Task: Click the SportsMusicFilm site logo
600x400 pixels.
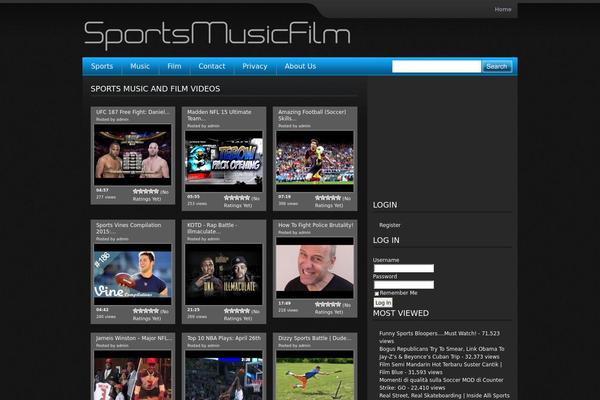Action: pyautogui.click(x=217, y=35)
